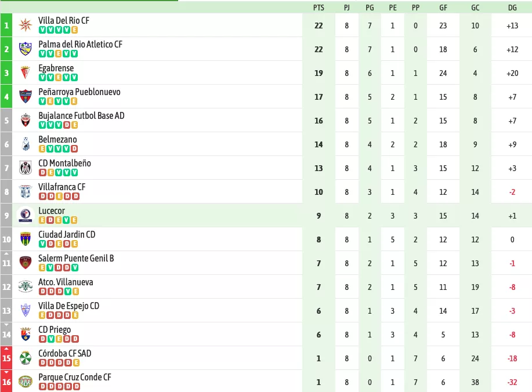Click the Villa Del Rio CF team crest

[26, 25]
